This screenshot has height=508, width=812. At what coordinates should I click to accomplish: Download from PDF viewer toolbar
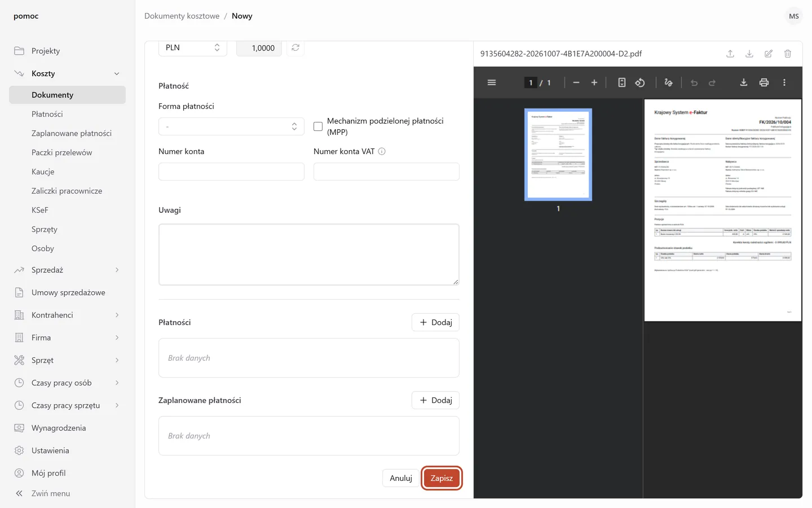744,82
